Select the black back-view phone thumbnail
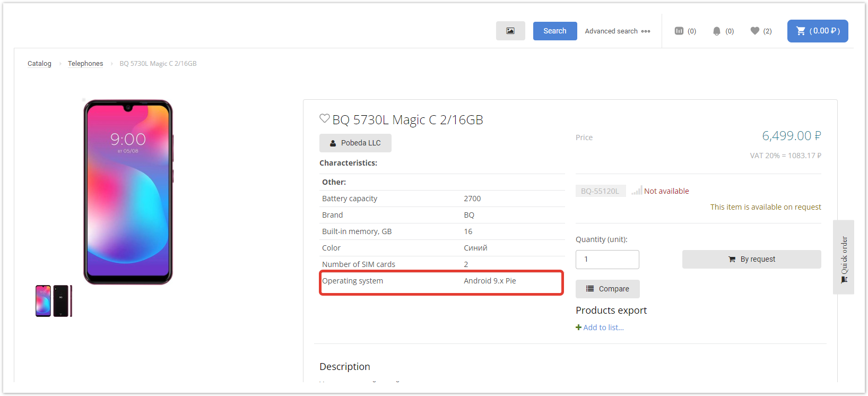 [x=60, y=301]
